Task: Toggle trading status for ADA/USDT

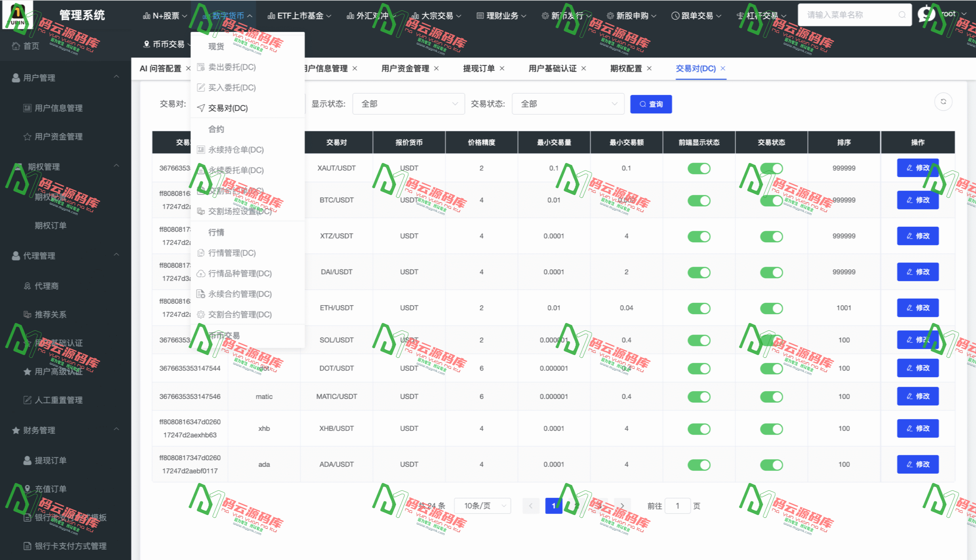Action: click(x=771, y=465)
